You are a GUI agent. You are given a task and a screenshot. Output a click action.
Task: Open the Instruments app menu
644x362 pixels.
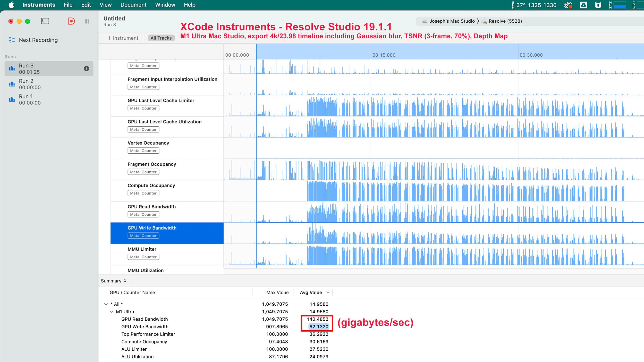point(39,5)
